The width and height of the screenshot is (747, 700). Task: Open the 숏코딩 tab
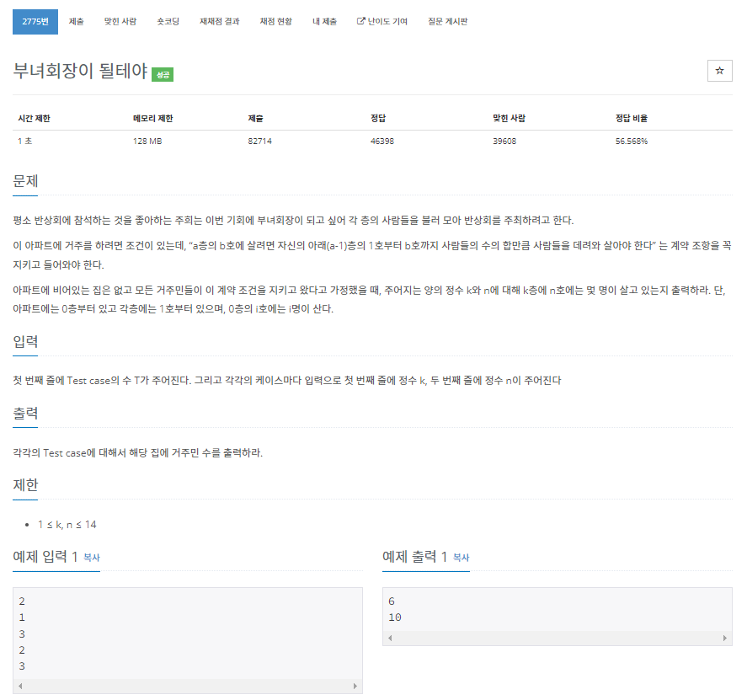(168, 21)
